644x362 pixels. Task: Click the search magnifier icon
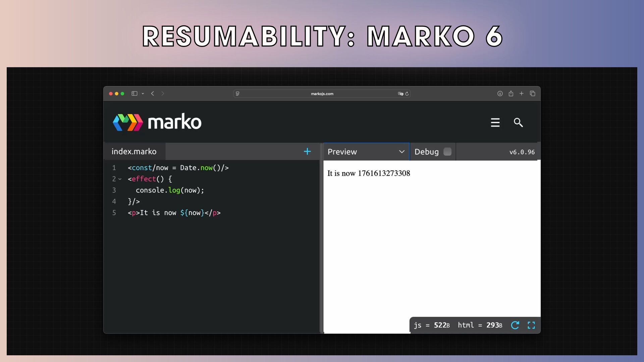pos(518,122)
